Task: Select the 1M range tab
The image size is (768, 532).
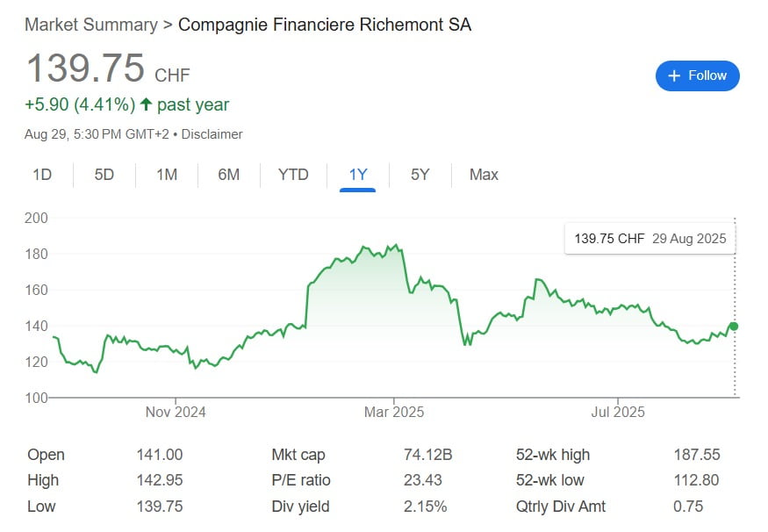Action: pyautogui.click(x=167, y=175)
